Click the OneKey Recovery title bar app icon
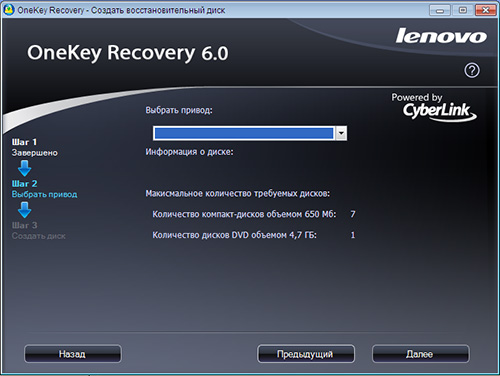This screenshot has height=376, width=500. tap(9, 10)
